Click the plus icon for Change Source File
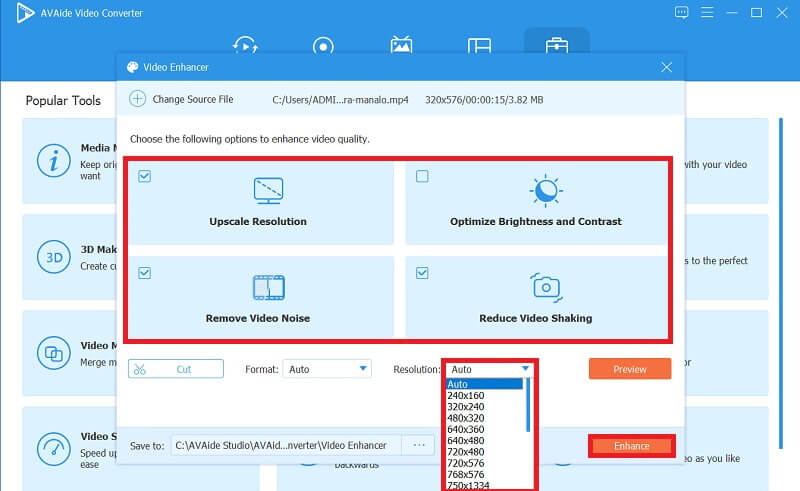The image size is (800, 491). 137,99
